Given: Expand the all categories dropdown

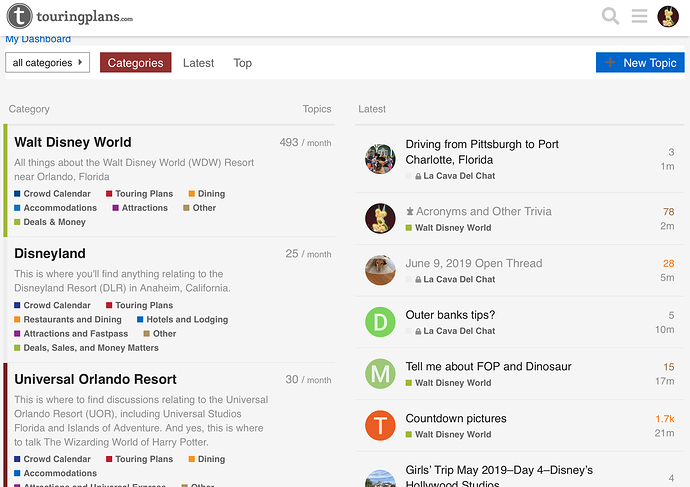Looking at the screenshot, I should 48,63.
